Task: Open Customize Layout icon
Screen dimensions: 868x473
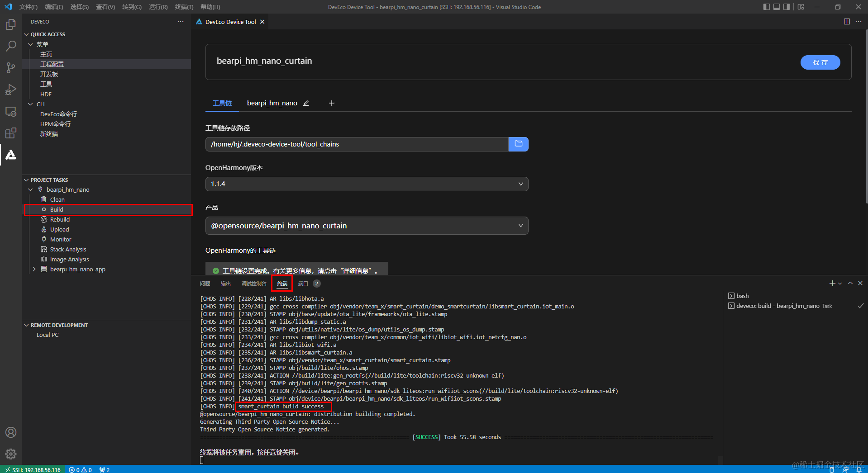Action: [x=801, y=7]
